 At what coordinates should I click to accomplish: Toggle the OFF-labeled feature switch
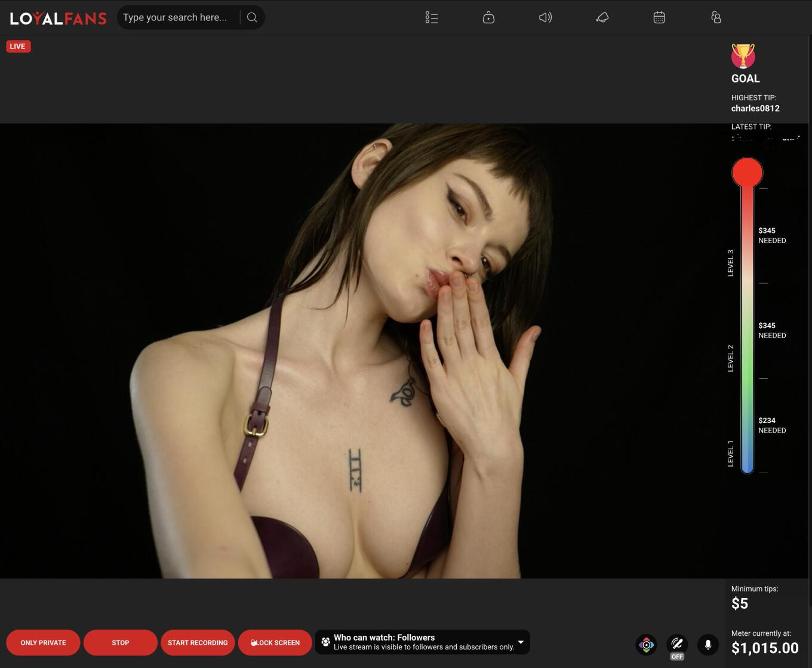[x=676, y=645]
